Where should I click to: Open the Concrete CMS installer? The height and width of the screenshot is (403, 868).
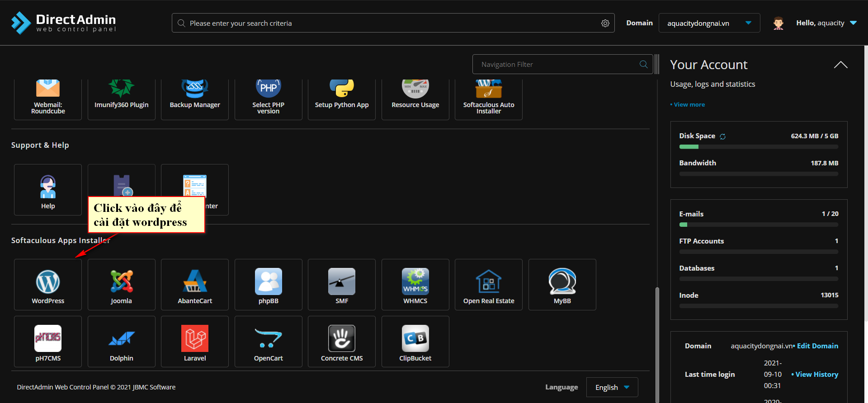(342, 342)
